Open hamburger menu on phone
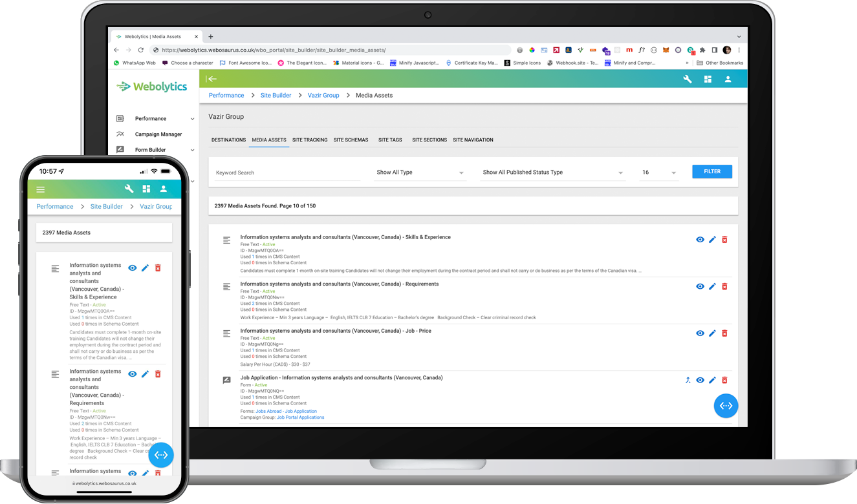The height and width of the screenshot is (504, 857). pyautogui.click(x=40, y=189)
